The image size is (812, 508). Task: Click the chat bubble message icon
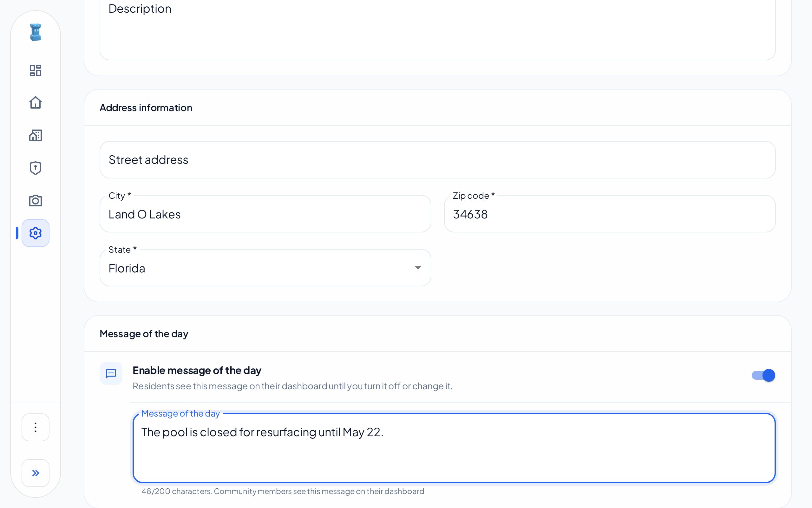coord(111,373)
